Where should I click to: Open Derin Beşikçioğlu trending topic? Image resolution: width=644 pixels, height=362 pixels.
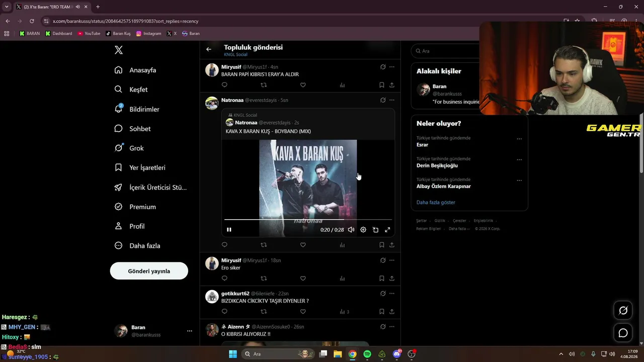click(x=437, y=165)
